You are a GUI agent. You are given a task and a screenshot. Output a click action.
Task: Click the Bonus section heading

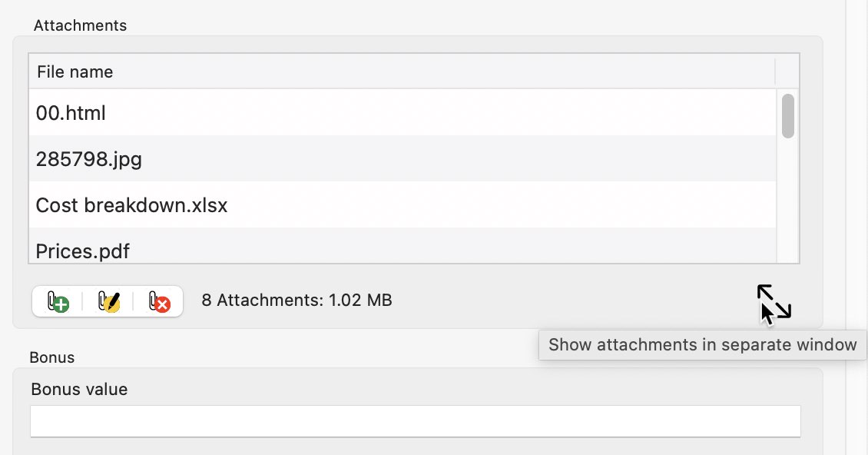point(52,357)
